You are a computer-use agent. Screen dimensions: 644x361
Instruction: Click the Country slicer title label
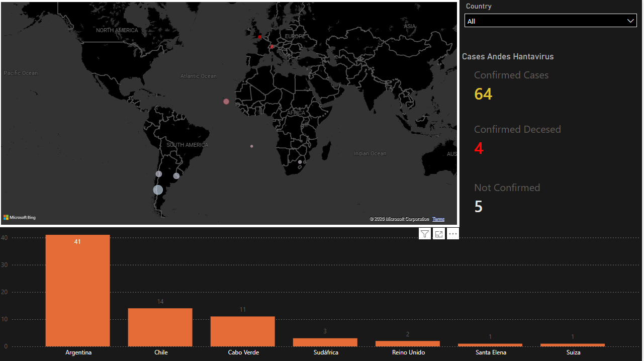pos(479,6)
